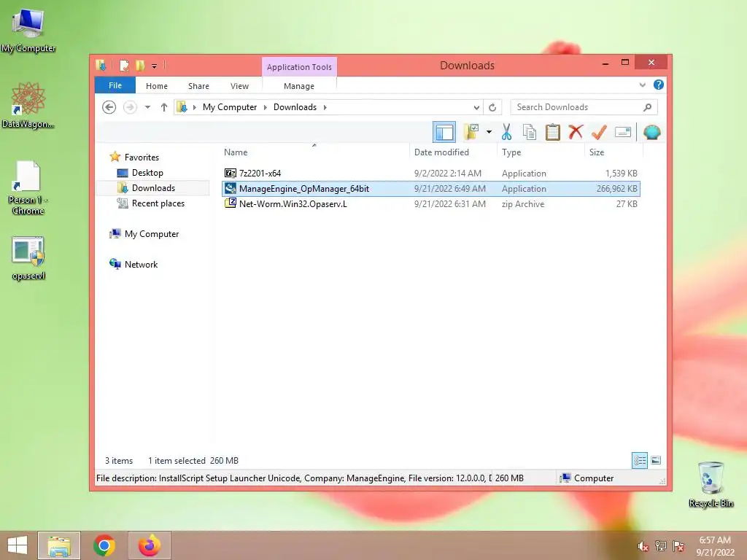The width and height of the screenshot is (747, 560).
Task: Click the New Folder icon in the title bar
Action: 139,65
